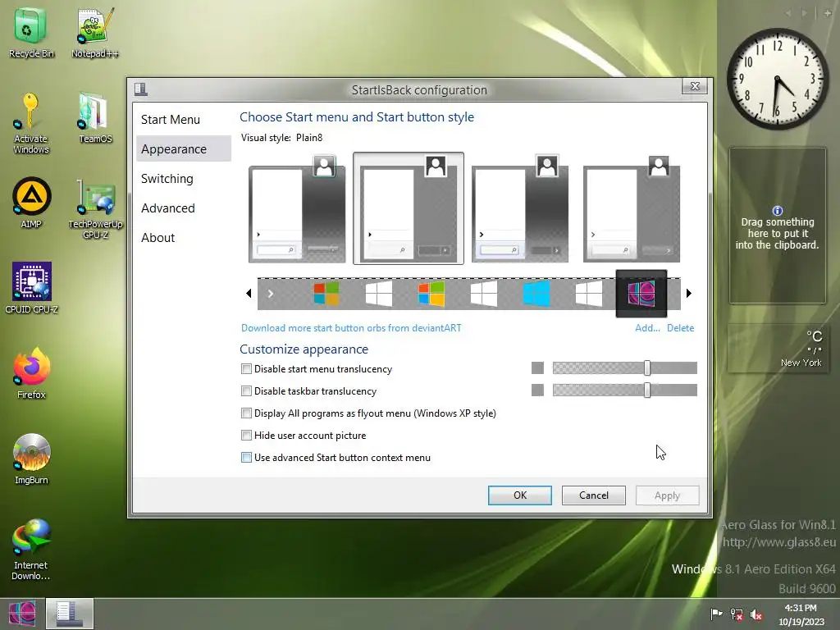Pick white orb between the two multicolor orbs
Viewport: 840px width, 630px height.
tap(379, 294)
